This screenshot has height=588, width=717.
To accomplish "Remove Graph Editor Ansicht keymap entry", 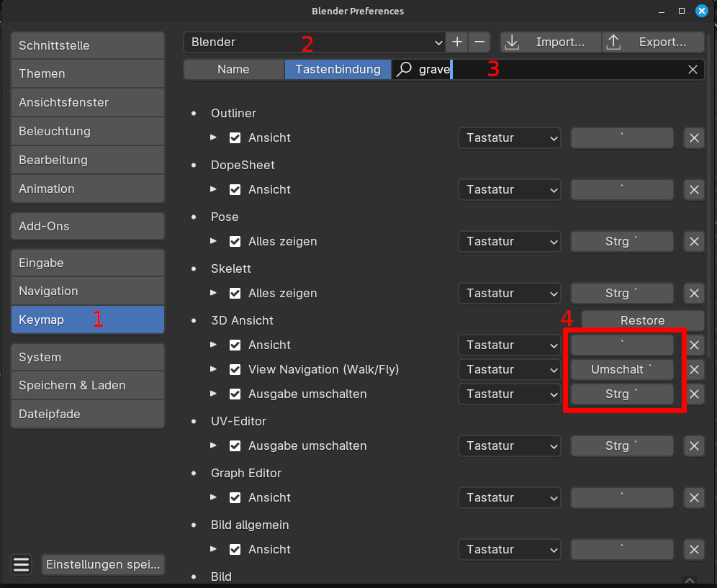I will pos(694,497).
